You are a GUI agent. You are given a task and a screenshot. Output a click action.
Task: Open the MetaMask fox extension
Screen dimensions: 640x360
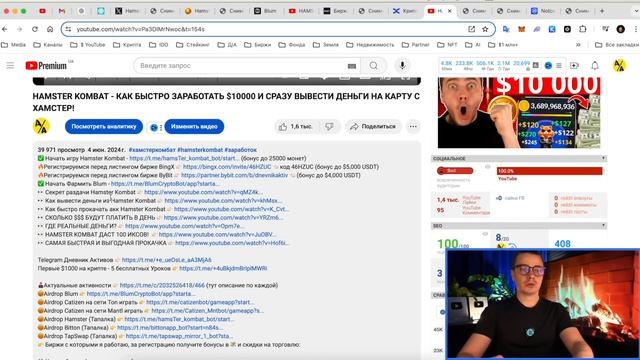tap(522, 29)
